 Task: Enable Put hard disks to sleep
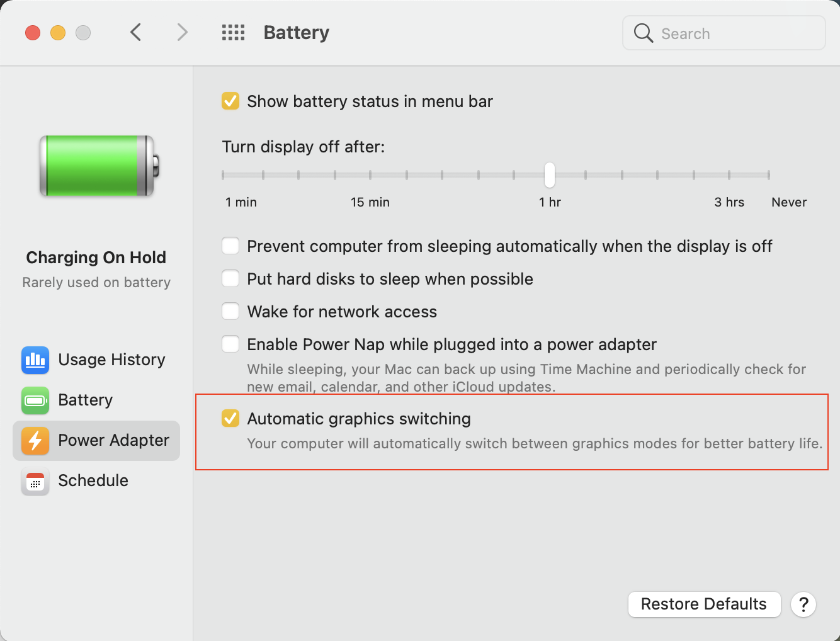click(x=230, y=279)
